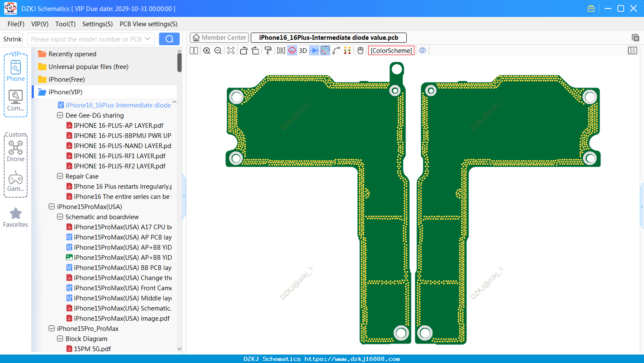Toggle the eye visibility icon
Viewport: 644px width, 363px height.
(422, 50)
